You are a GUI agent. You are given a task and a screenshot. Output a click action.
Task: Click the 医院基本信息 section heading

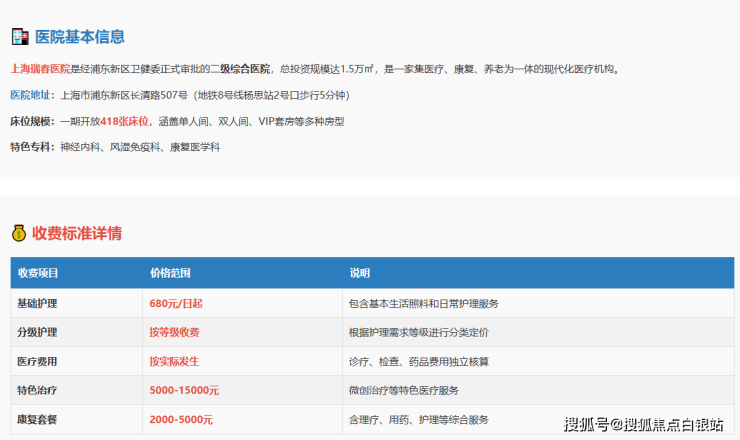pos(80,37)
